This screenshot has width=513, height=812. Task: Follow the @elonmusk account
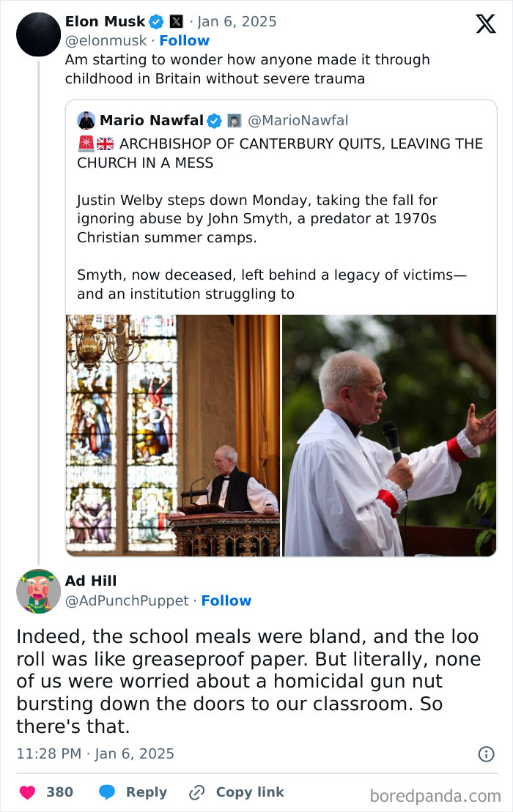pos(185,40)
